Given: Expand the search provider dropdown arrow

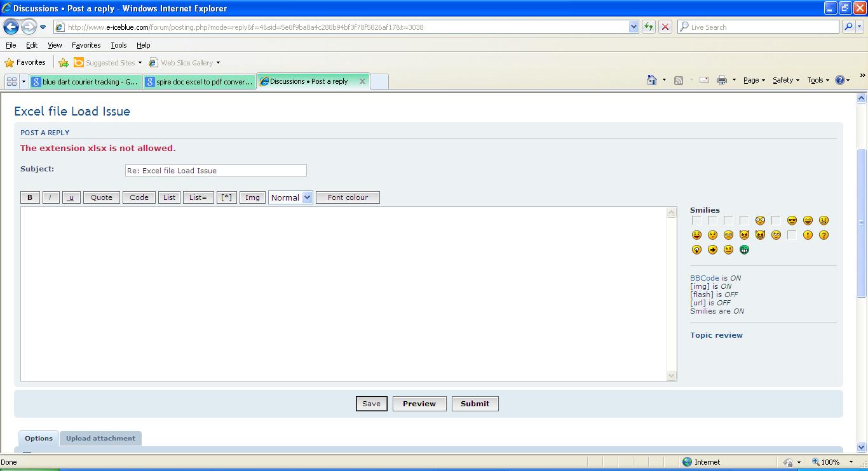Looking at the screenshot, I should 860,27.
